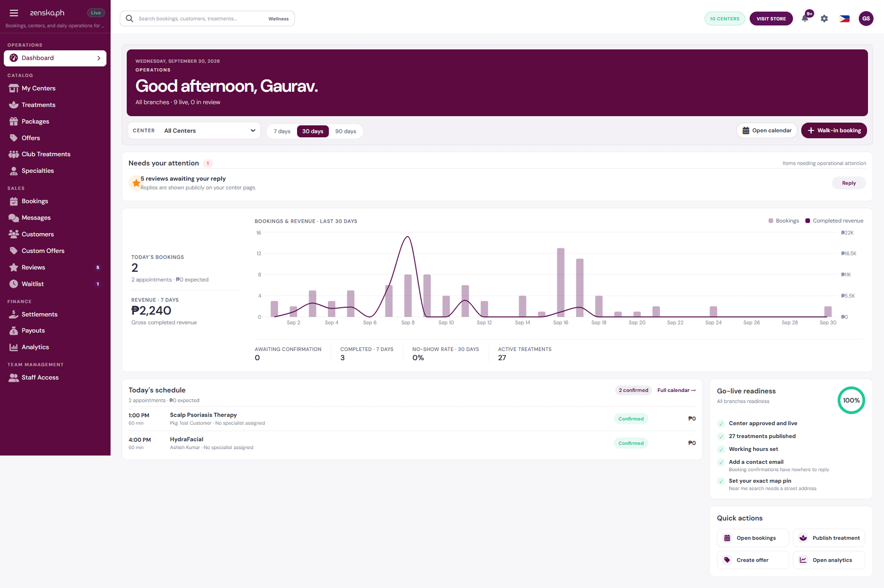This screenshot has width=884, height=588.
Task: Click the search magnifier icon
Action: coord(129,18)
